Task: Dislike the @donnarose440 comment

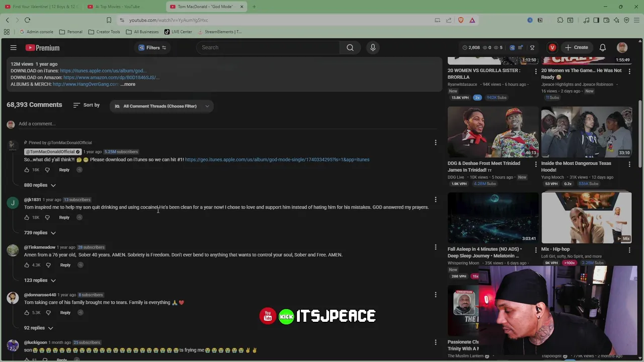Action: click(x=48, y=313)
